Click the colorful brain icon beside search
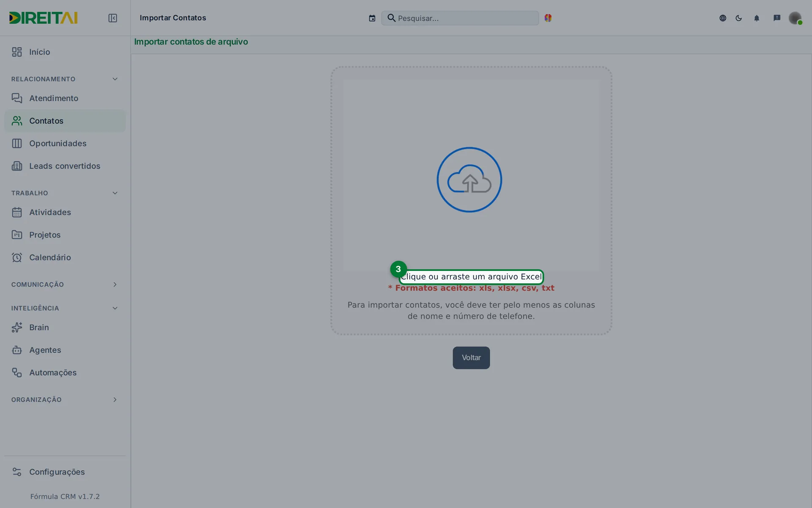Image resolution: width=812 pixels, height=508 pixels. [x=548, y=18]
